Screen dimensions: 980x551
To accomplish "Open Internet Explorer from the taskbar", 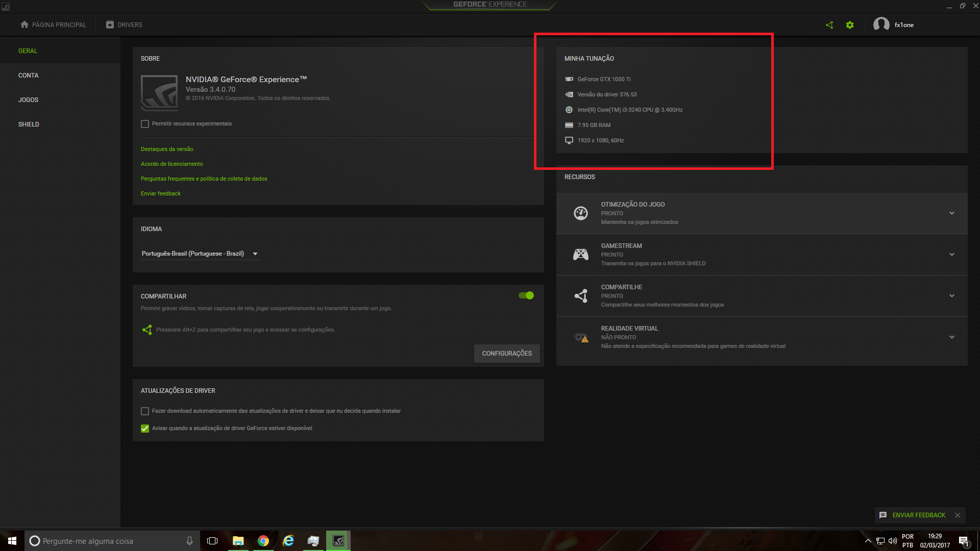I will point(288,541).
